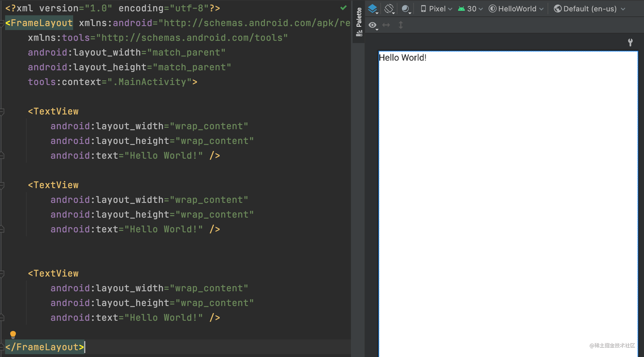
Task: Click the closing FrameLayout tag
Action: click(x=45, y=347)
